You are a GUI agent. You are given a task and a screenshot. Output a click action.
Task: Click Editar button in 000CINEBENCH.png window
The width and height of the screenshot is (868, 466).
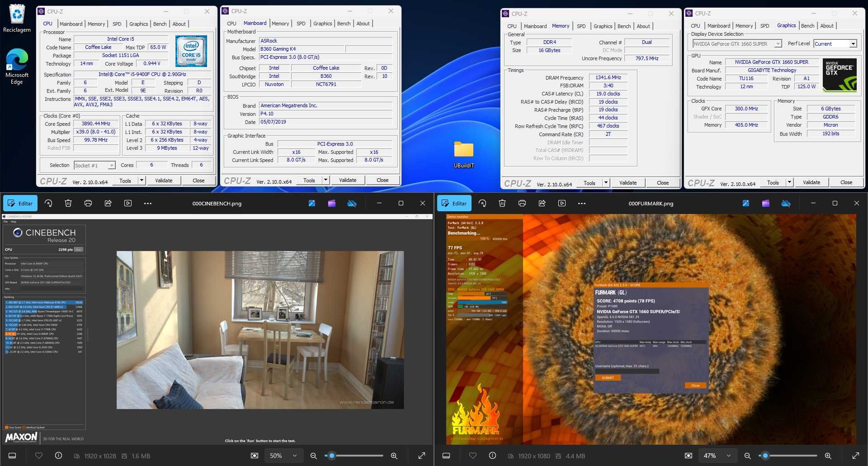click(x=20, y=204)
